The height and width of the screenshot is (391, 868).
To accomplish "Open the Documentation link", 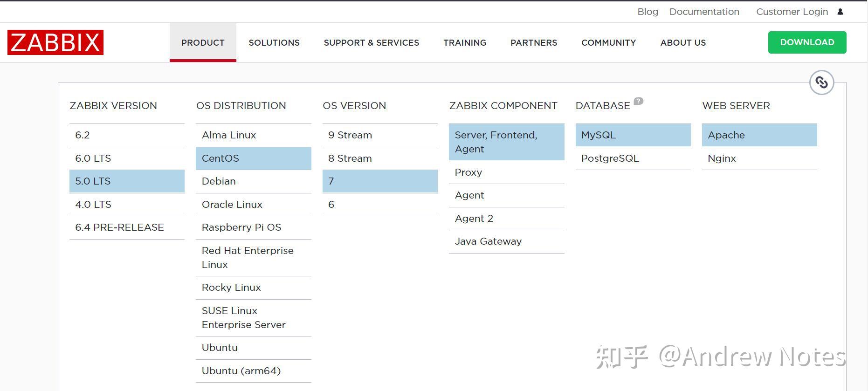I will pos(704,12).
